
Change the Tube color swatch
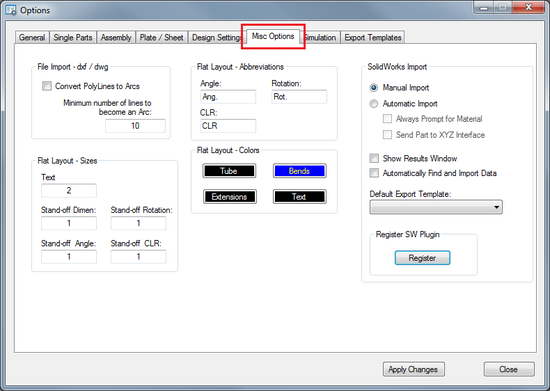229,171
